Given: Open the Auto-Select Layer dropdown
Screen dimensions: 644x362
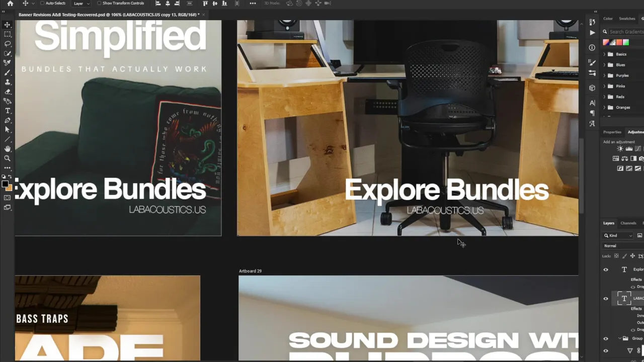Looking at the screenshot, I should click(x=82, y=4).
